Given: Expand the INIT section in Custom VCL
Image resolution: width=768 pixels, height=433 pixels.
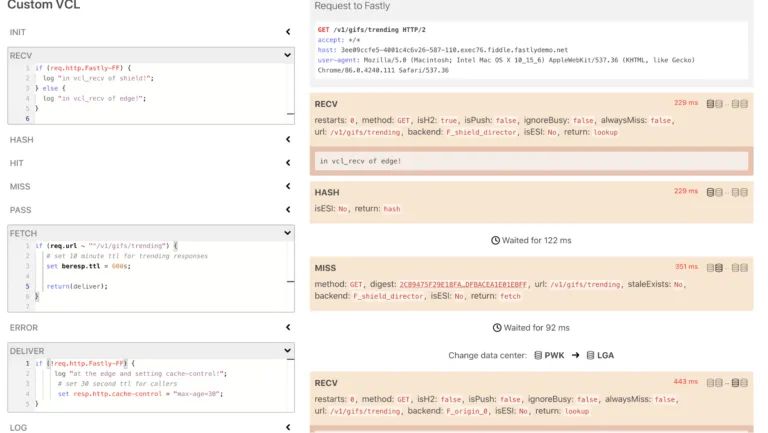Looking at the screenshot, I should click(287, 32).
